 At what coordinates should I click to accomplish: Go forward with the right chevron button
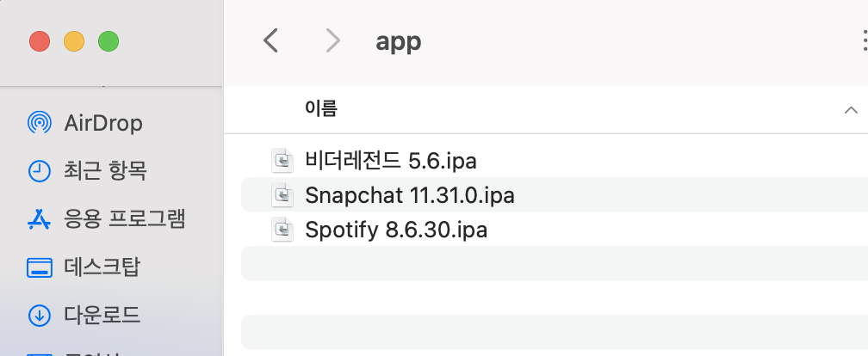[332, 41]
